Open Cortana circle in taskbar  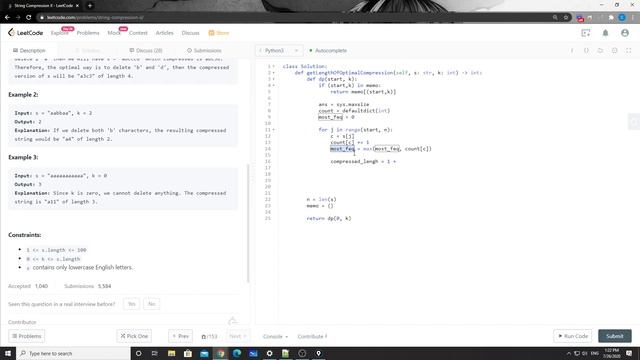click(x=138, y=353)
